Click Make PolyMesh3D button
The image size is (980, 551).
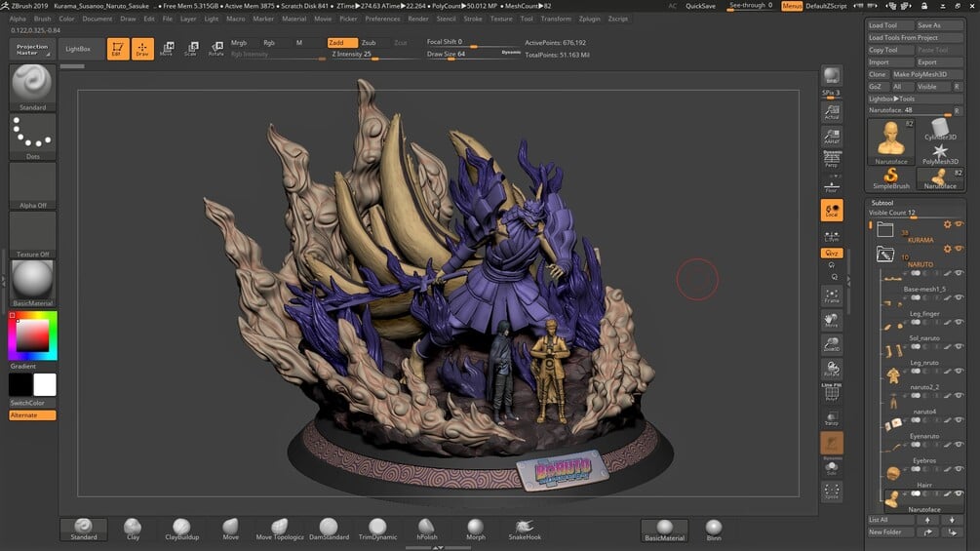pos(927,74)
